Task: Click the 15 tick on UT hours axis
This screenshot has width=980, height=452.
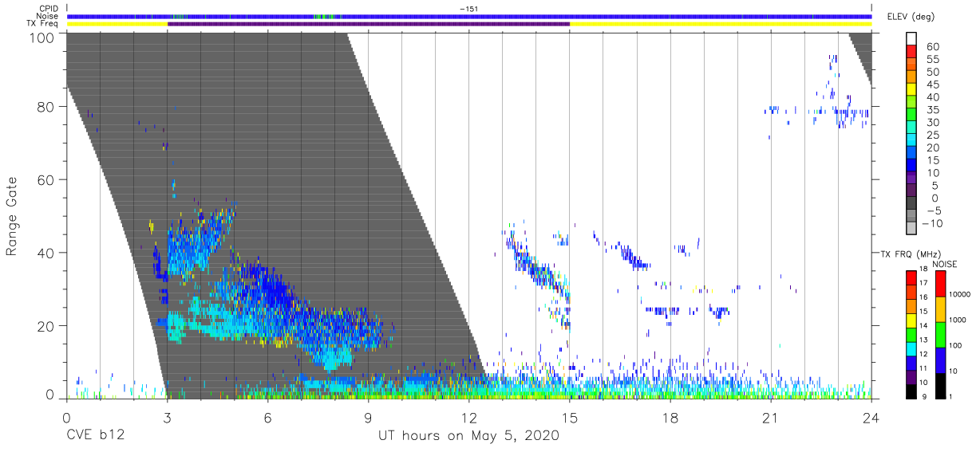Action: point(570,417)
